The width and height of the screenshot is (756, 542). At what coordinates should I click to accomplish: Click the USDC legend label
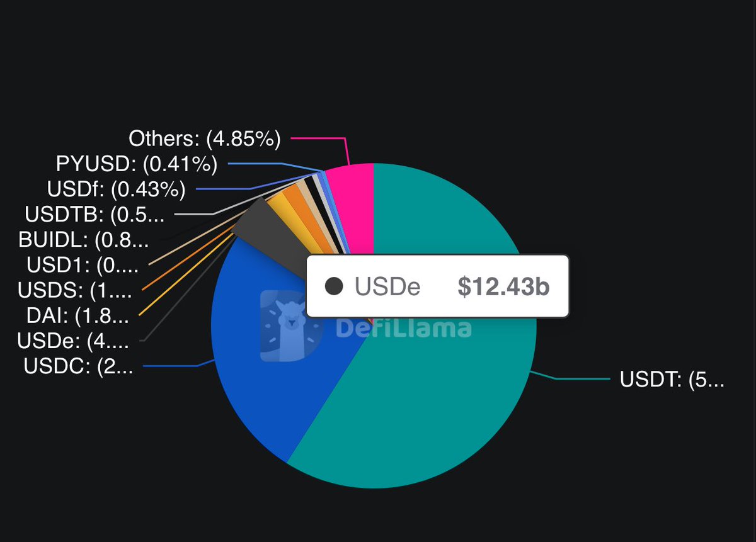tap(78, 366)
